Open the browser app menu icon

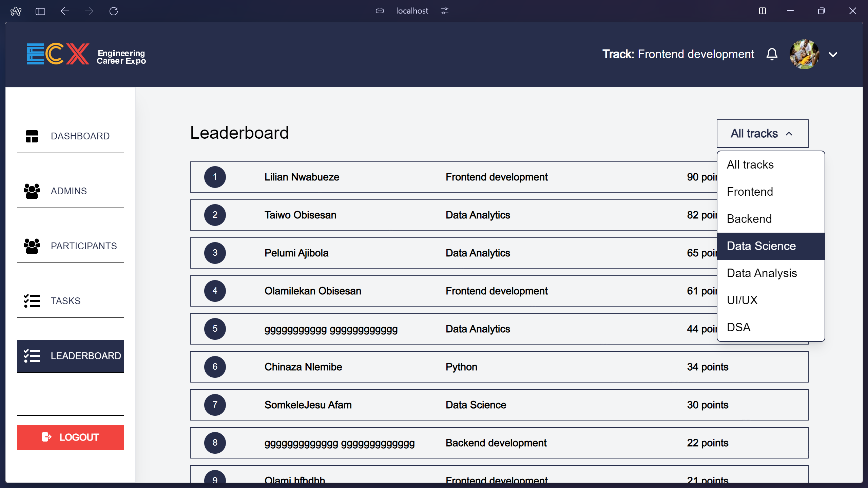16,11
